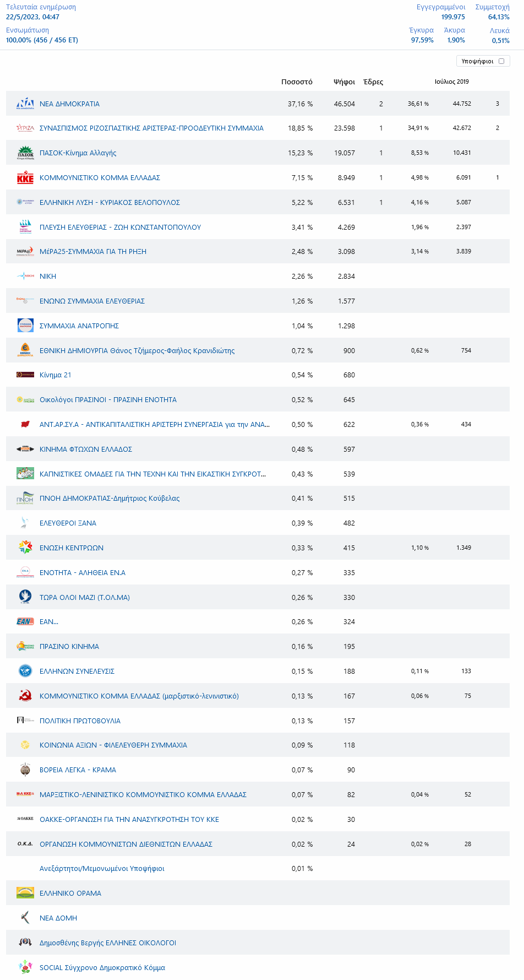524x980 pixels.
Task: Click the Ιούλιος 2019 comparison header
Action: click(x=451, y=82)
